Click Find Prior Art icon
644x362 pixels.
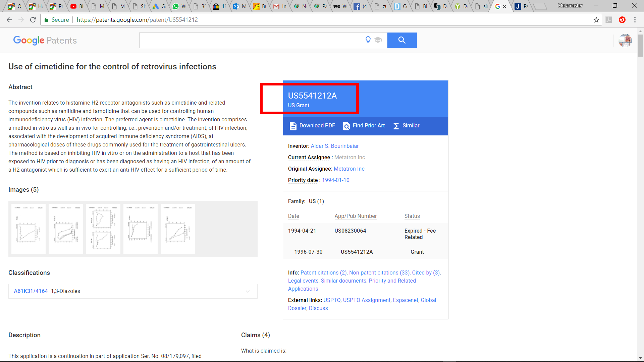point(346,126)
